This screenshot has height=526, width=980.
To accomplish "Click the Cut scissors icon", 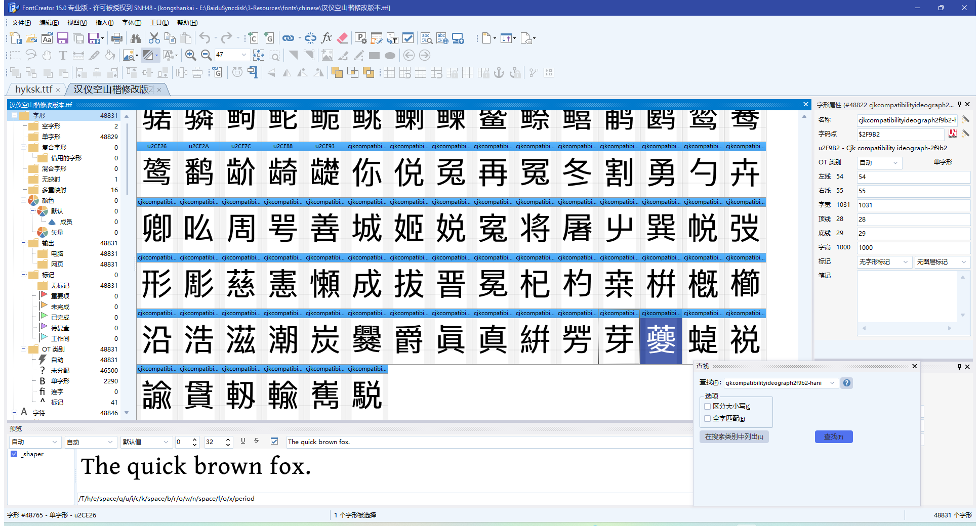I will click(x=154, y=38).
